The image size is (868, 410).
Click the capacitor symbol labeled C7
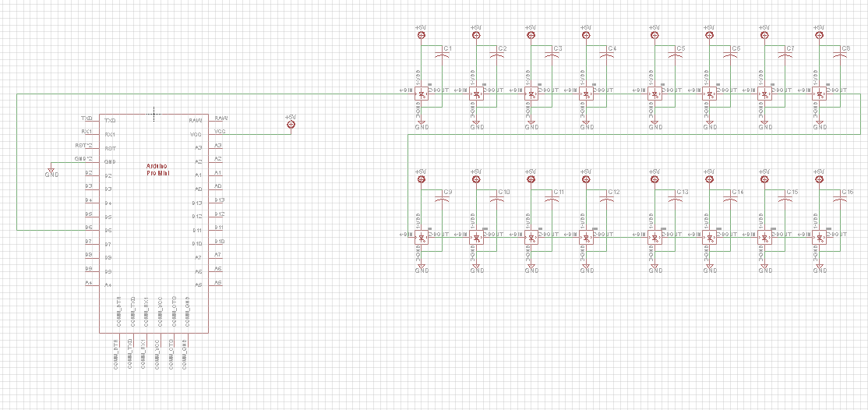point(785,56)
